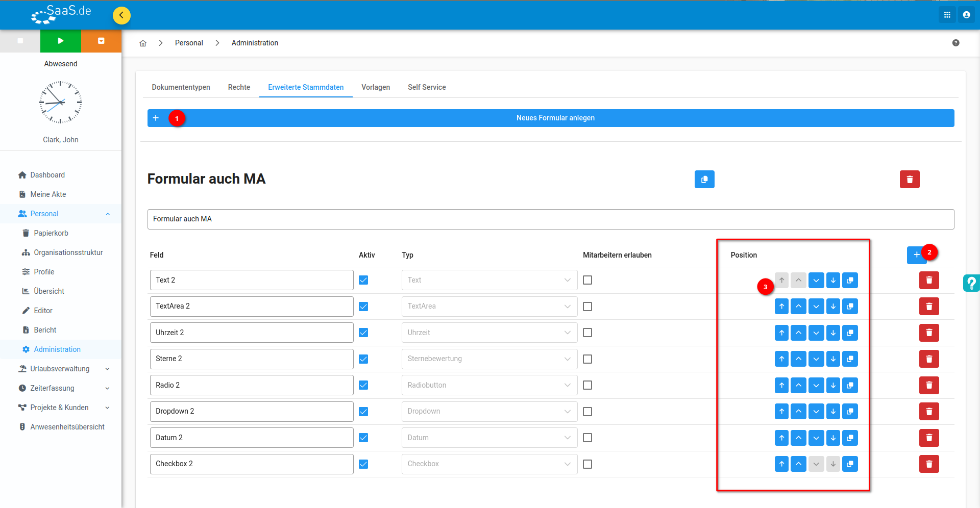Screen dimensions: 980x508
Task: Delete the Radio 2 field row
Action: pyautogui.click(x=929, y=386)
